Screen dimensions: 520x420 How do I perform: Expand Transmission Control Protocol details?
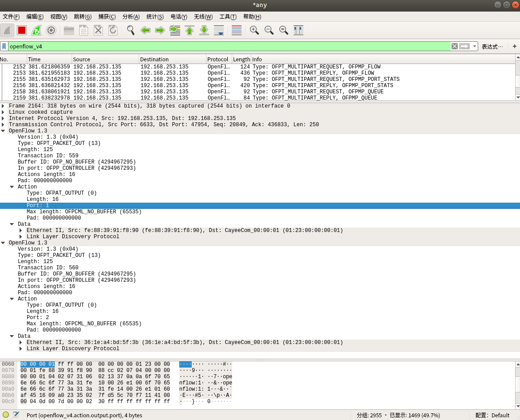click(x=3, y=124)
